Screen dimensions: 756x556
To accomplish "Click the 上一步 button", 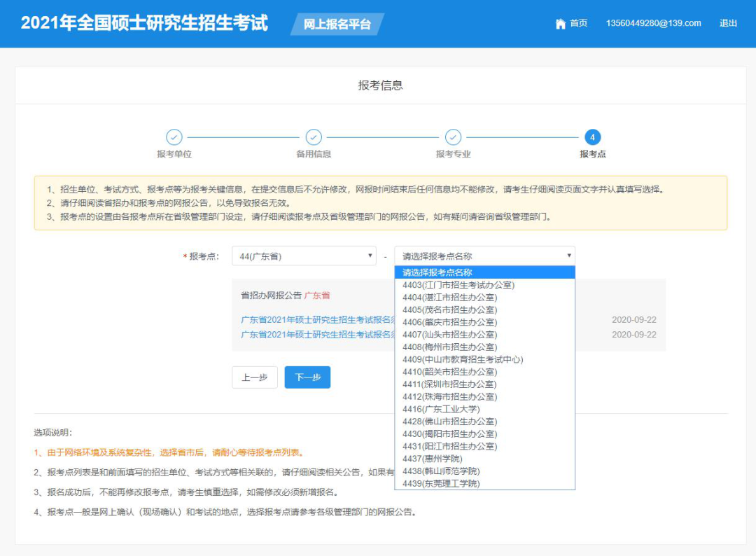I will point(255,377).
